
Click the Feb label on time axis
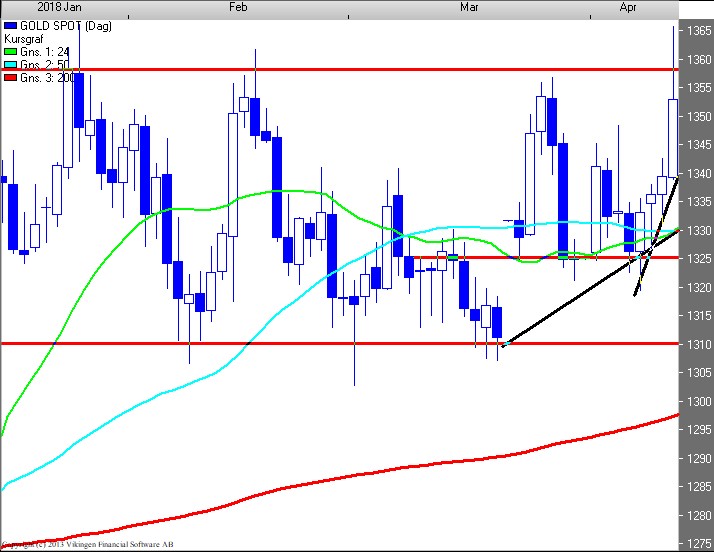click(238, 7)
